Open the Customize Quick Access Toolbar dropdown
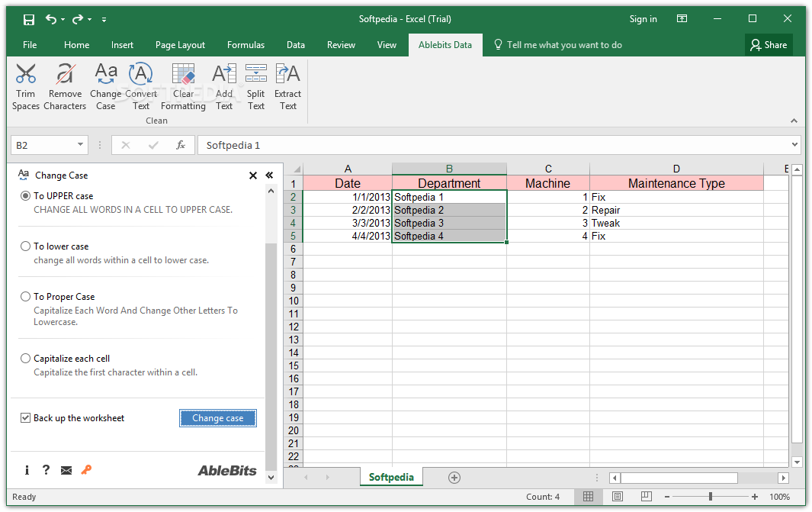 (104, 20)
